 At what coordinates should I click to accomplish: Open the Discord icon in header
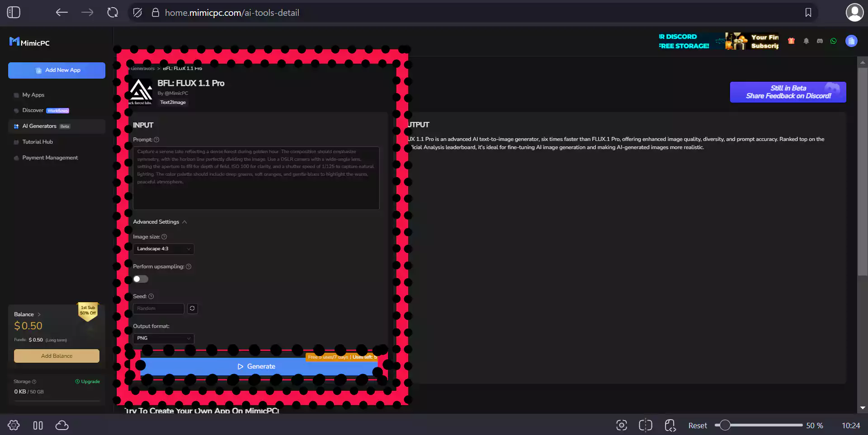820,41
